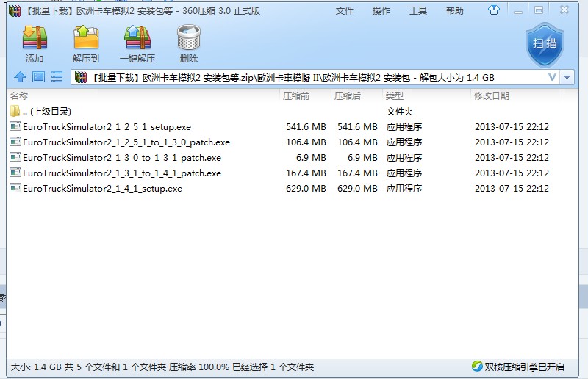Open the 操作 menu

click(x=381, y=11)
